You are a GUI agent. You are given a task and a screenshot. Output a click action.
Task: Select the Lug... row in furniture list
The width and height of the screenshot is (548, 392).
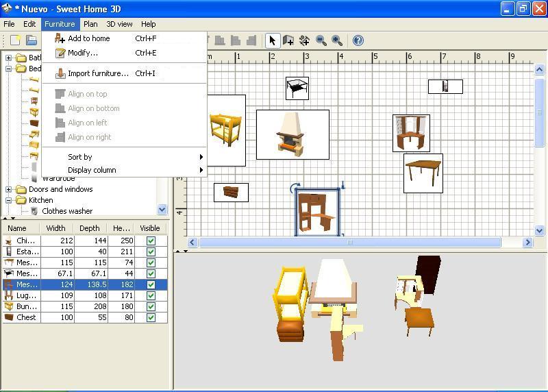click(85, 295)
